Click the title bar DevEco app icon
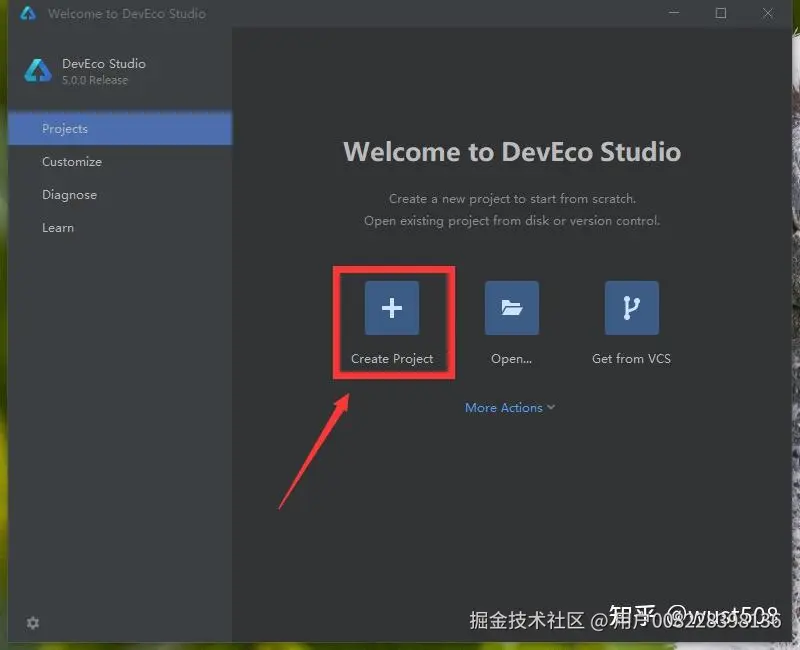This screenshot has height=650, width=800. click(28, 13)
